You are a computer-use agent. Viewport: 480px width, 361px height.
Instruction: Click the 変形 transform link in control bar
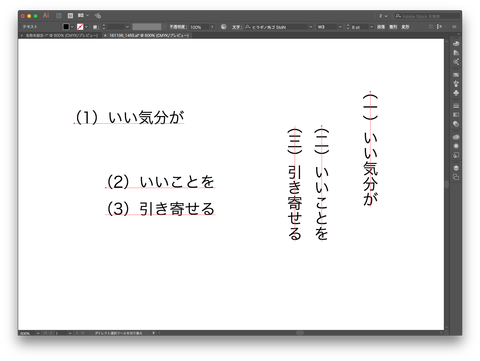pyautogui.click(x=405, y=27)
